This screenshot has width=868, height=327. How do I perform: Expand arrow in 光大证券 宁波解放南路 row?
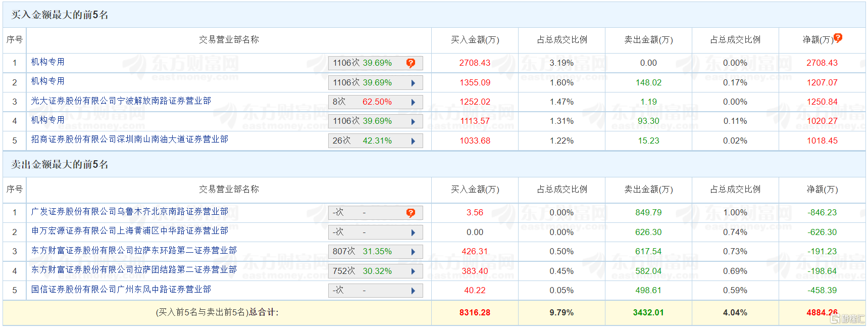point(413,102)
